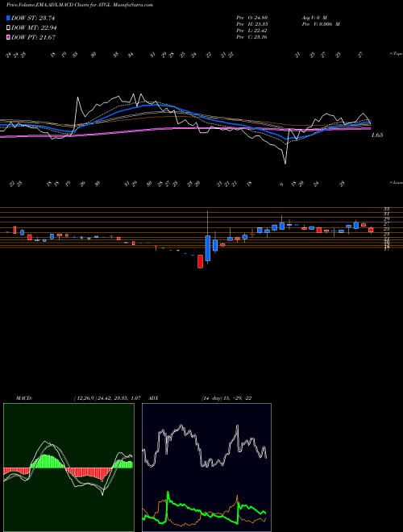Select the 'DOW ST: 23.74' legend text
This screenshot has width=403, height=532.
coord(33,19)
